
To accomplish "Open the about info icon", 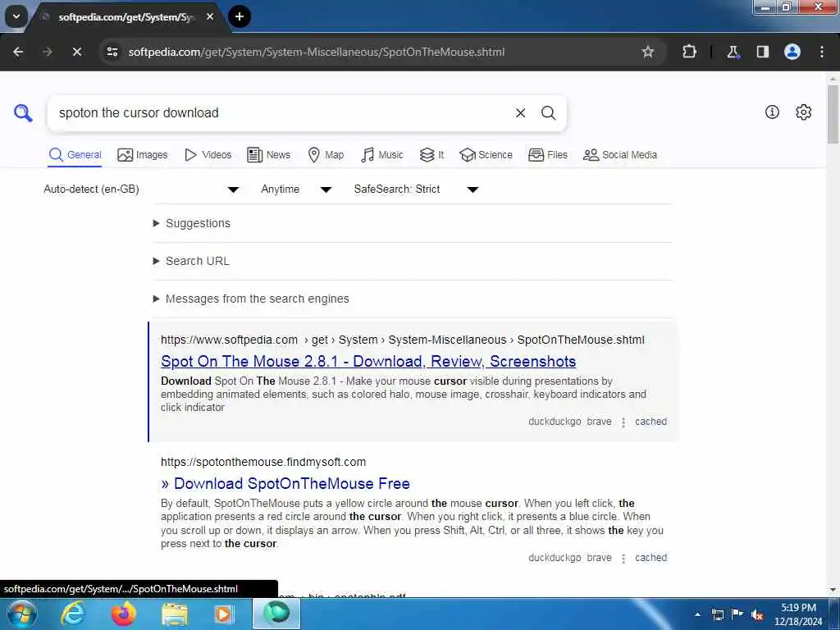I will pos(772,112).
